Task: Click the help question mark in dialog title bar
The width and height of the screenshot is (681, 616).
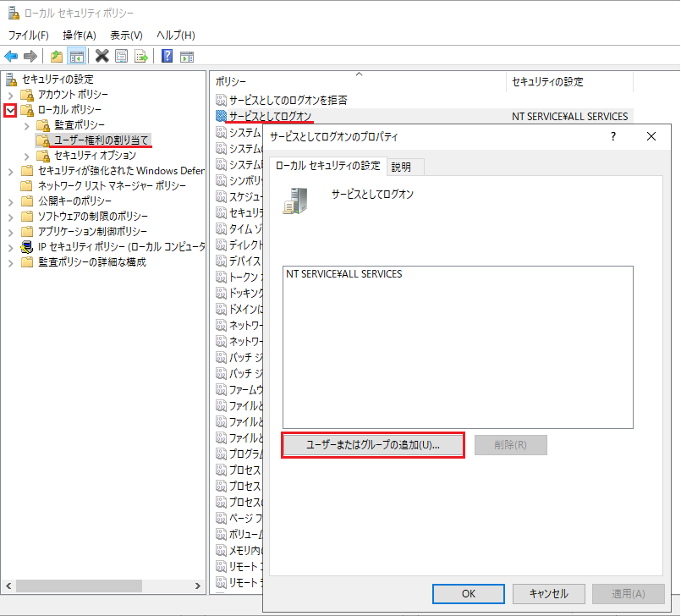Action: pyautogui.click(x=613, y=136)
